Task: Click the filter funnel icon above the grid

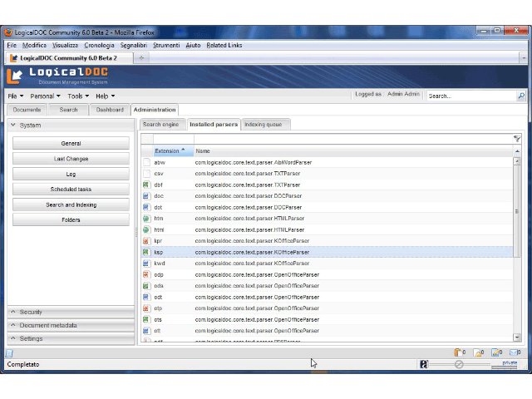Action: [517, 139]
